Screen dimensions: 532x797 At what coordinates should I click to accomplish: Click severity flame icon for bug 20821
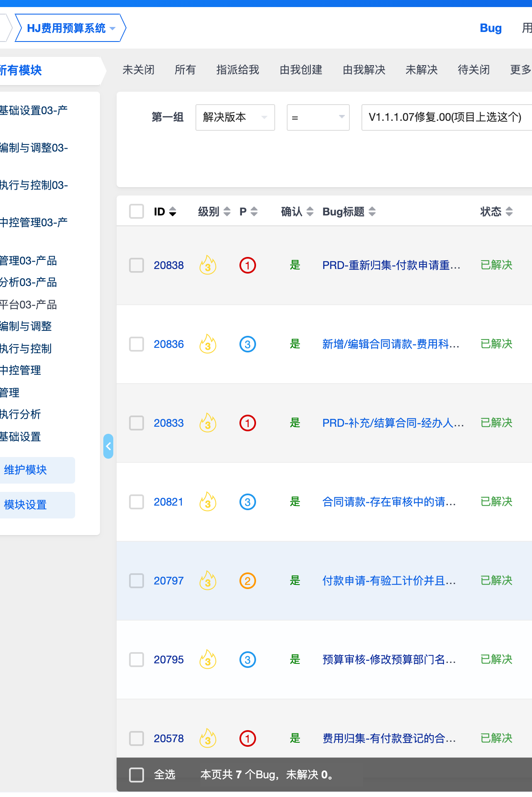[x=208, y=501]
